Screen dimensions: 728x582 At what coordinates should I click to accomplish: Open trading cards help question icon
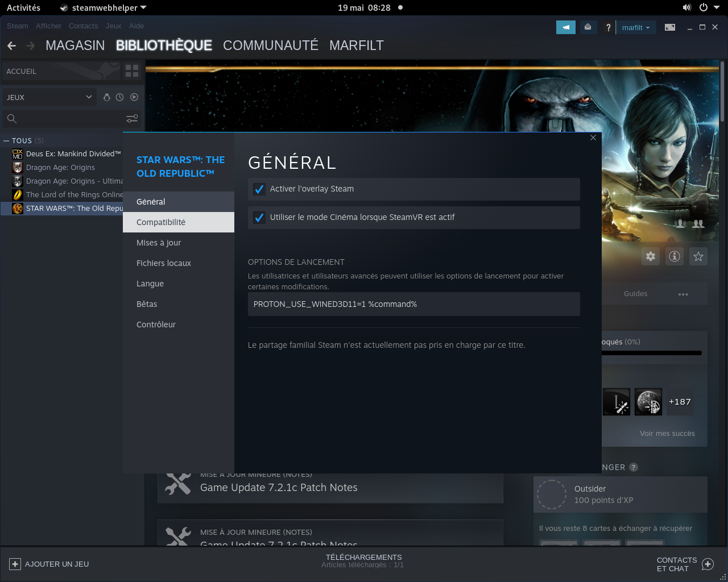tap(634, 467)
